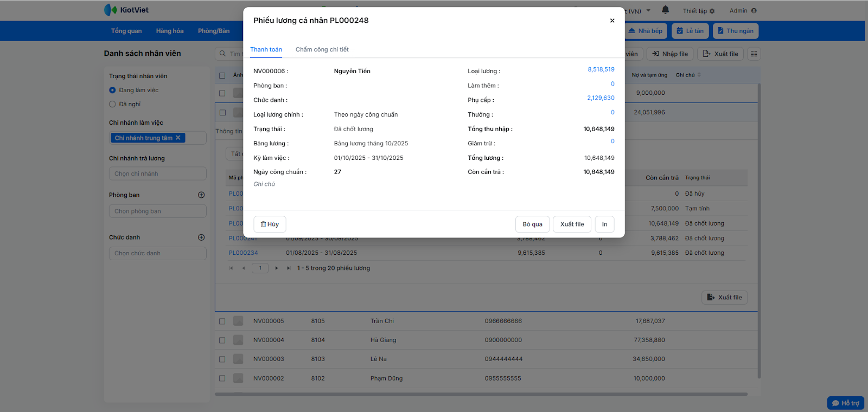The height and width of the screenshot is (412, 868).
Task: Select the Đang làm việc radio option
Action: 112,90
